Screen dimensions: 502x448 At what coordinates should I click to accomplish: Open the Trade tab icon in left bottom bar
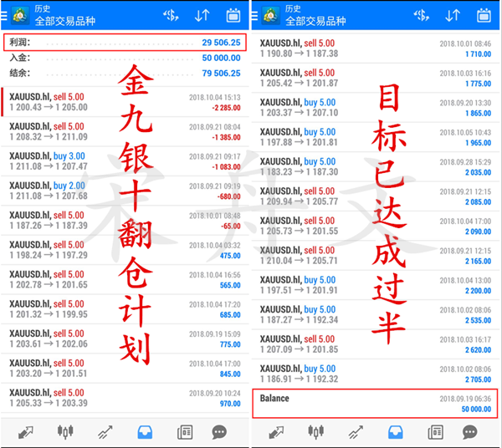pos(105,432)
